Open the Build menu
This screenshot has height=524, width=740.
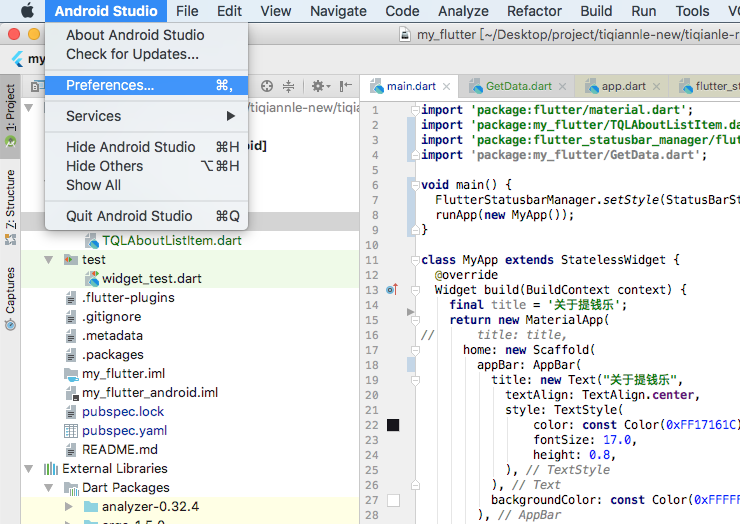[x=596, y=11]
